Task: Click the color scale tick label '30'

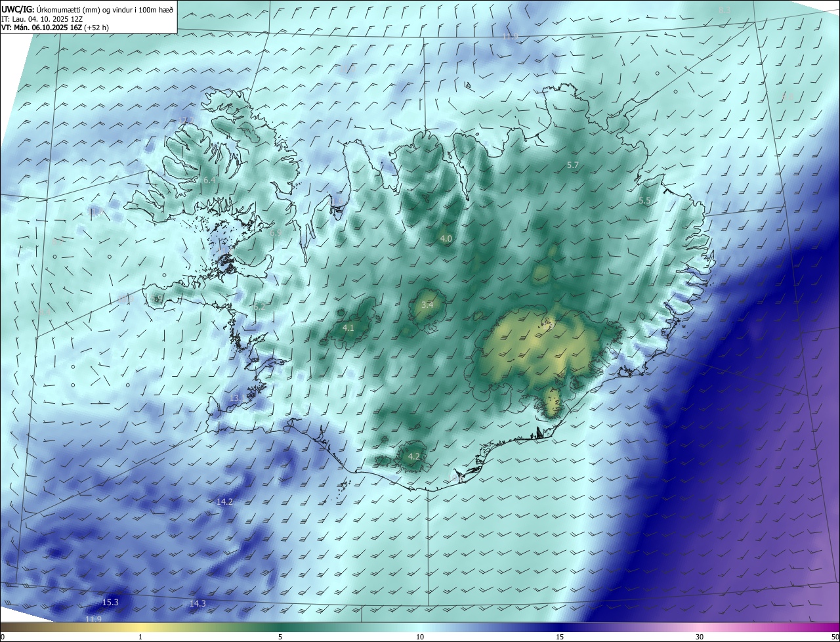Action: (x=700, y=637)
